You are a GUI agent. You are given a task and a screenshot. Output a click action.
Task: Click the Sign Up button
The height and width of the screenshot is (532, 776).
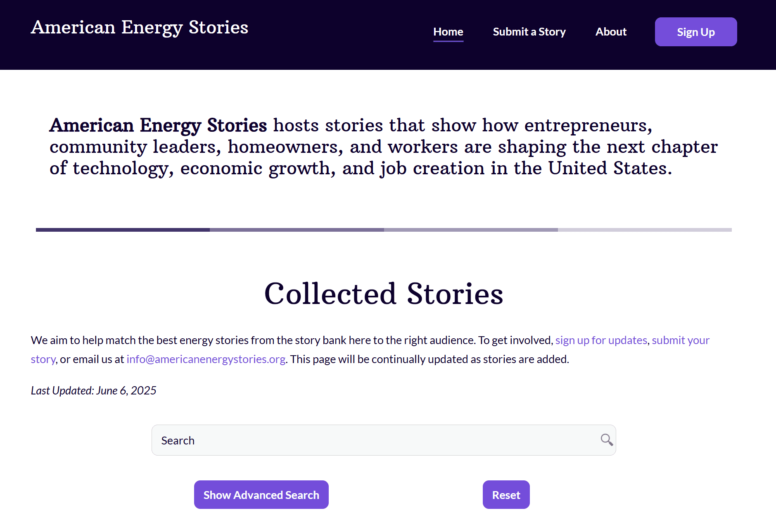coord(696,32)
